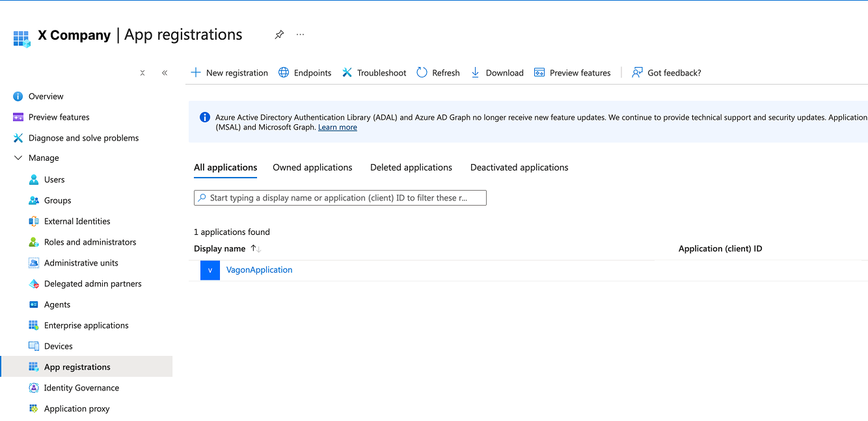Switch to Owned applications tab

point(312,167)
